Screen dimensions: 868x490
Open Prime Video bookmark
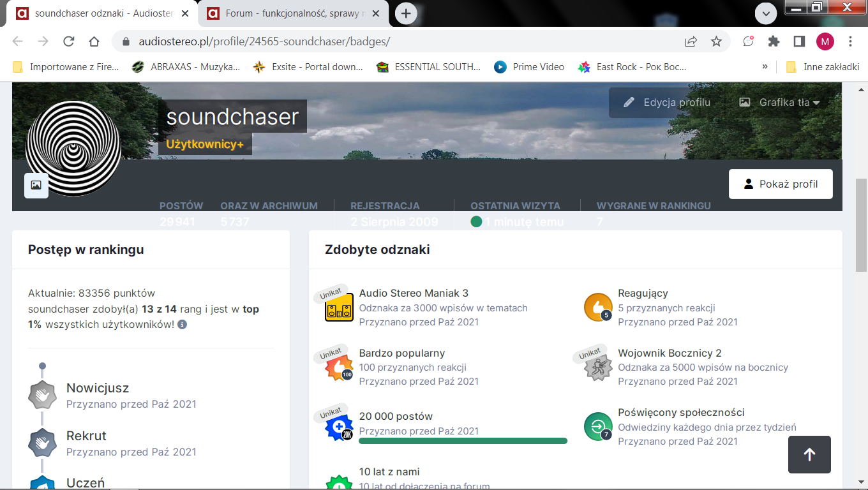coord(529,66)
